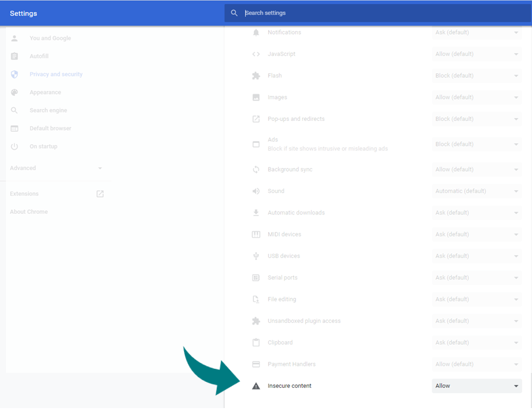The height and width of the screenshot is (414, 532).
Task: Open the Payment Handlers Allow (default) dropdown
Action: coord(477,364)
